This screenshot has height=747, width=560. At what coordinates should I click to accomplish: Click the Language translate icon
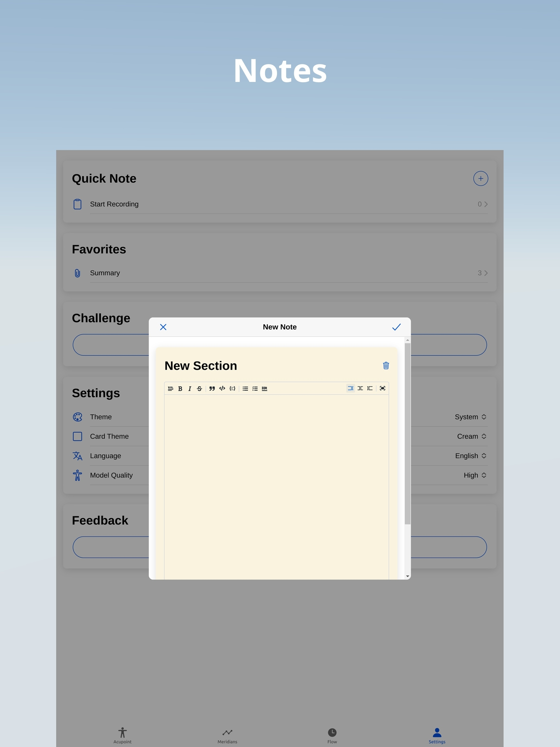(78, 456)
